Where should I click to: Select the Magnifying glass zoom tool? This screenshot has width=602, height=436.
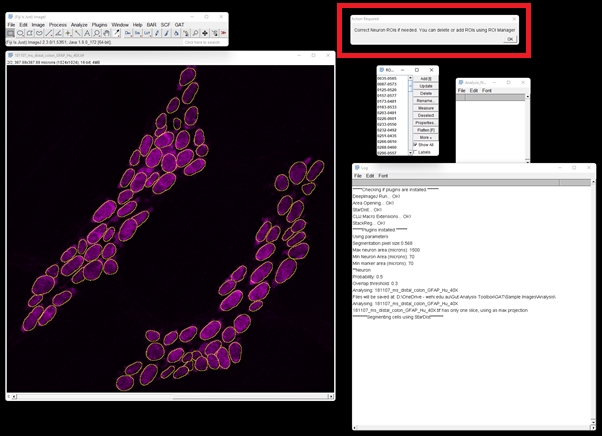click(97, 33)
